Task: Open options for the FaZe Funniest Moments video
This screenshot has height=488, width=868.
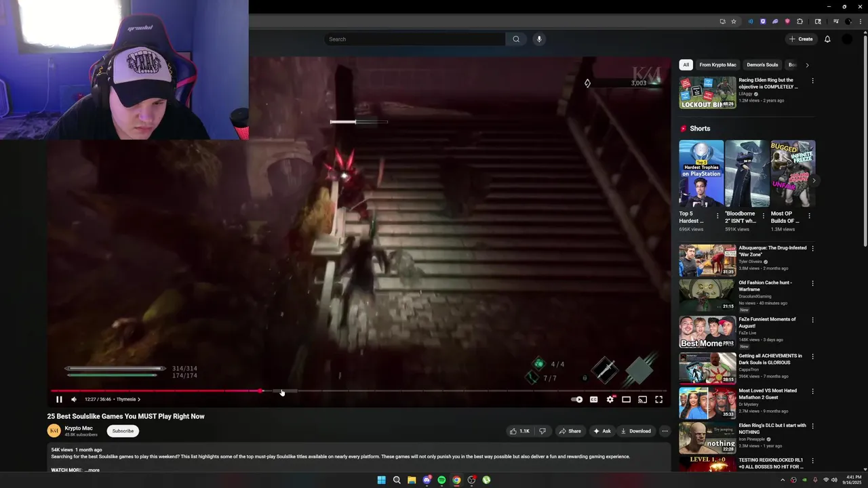Action: pos(812,320)
